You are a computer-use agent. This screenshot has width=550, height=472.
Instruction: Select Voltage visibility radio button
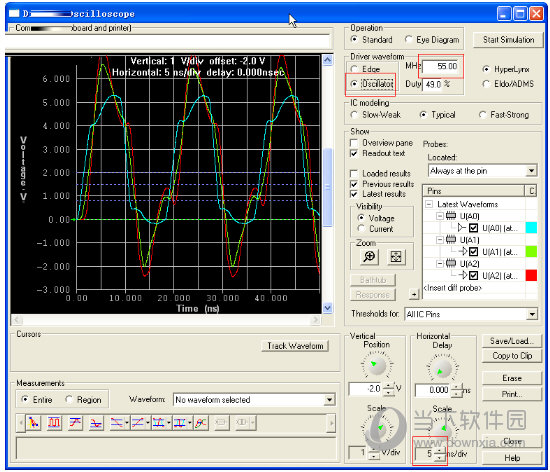361,218
